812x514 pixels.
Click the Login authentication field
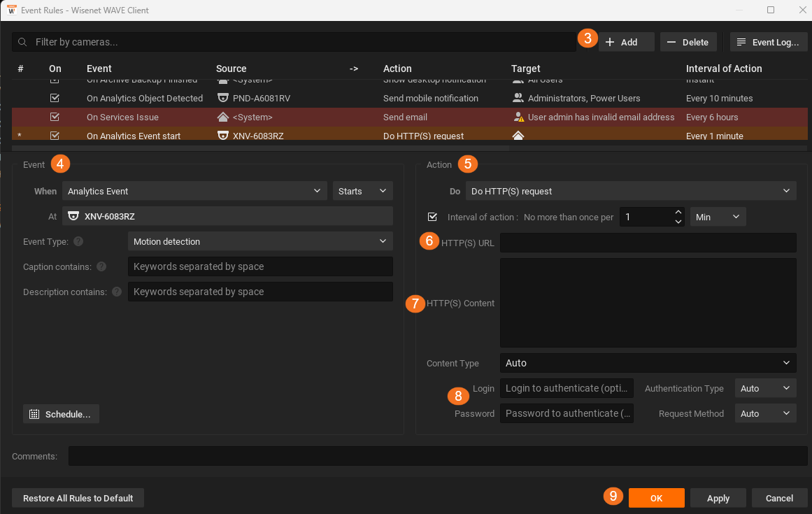coord(567,388)
